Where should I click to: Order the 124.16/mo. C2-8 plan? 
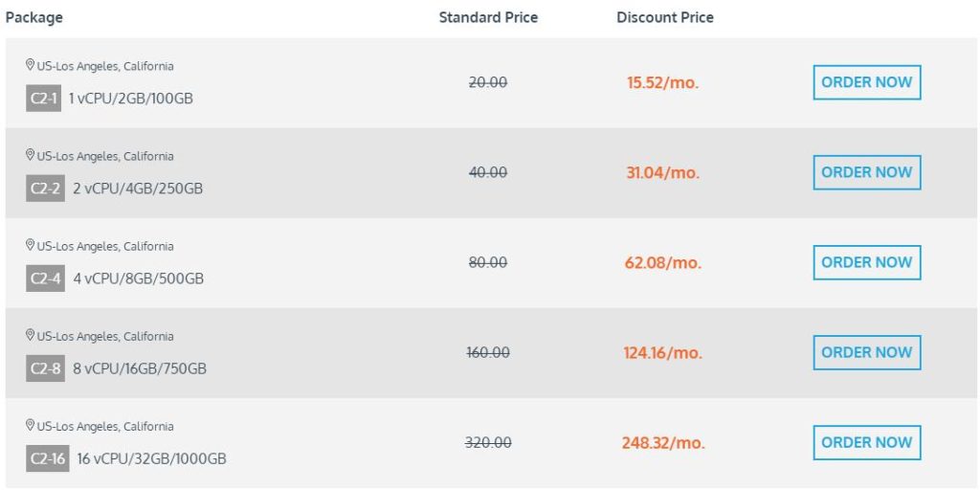tap(867, 352)
